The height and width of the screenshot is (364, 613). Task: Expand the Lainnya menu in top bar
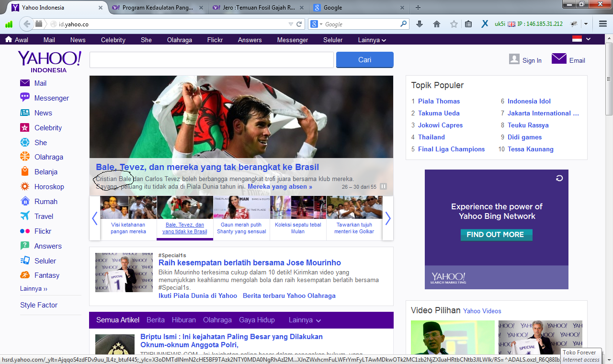point(372,40)
